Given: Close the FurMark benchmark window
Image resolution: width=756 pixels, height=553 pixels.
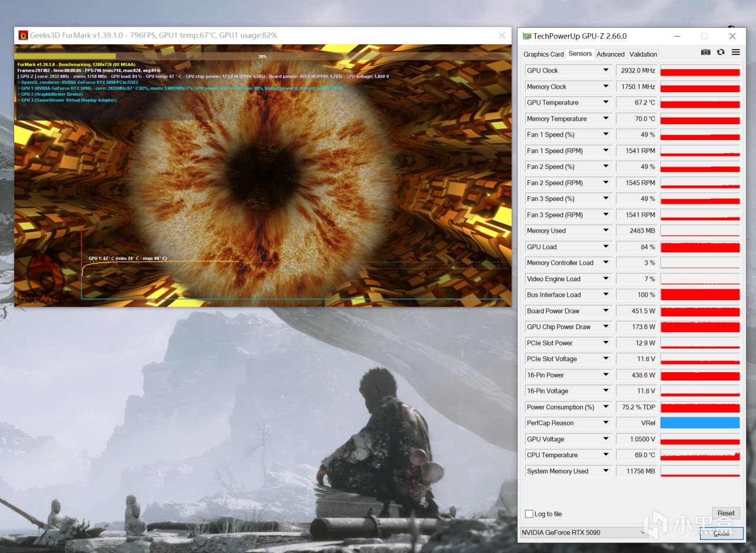Looking at the screenshot, I should click(x=501, y=35).
